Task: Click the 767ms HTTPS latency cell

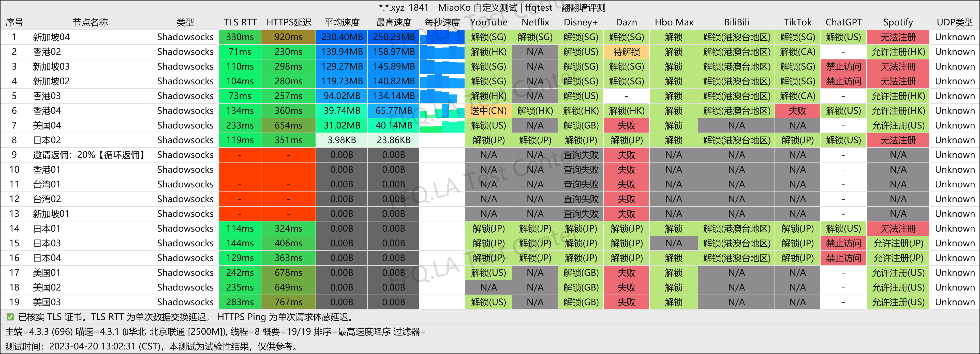Action: tap(288, 302)
